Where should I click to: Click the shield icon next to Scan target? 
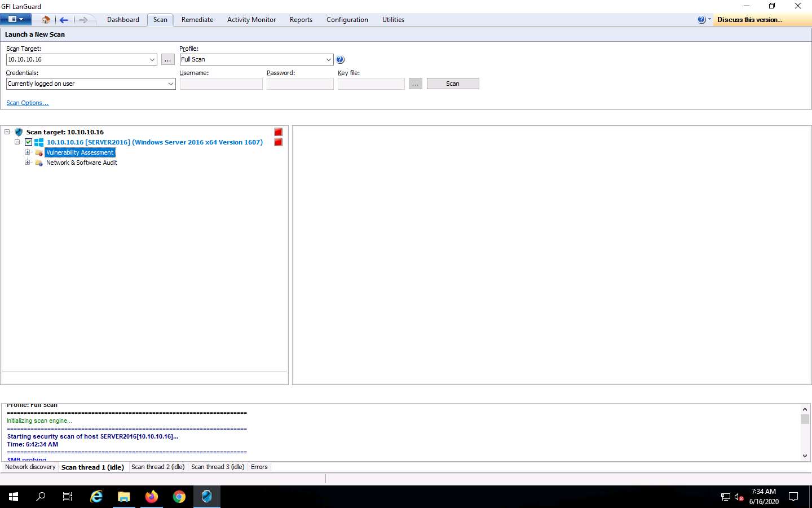[19, 132]
